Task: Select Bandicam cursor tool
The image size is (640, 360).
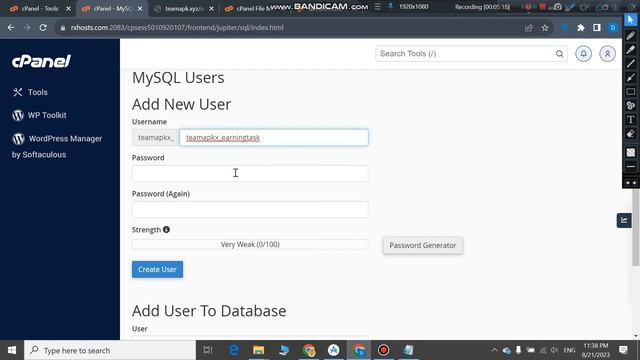Action: 631,20
